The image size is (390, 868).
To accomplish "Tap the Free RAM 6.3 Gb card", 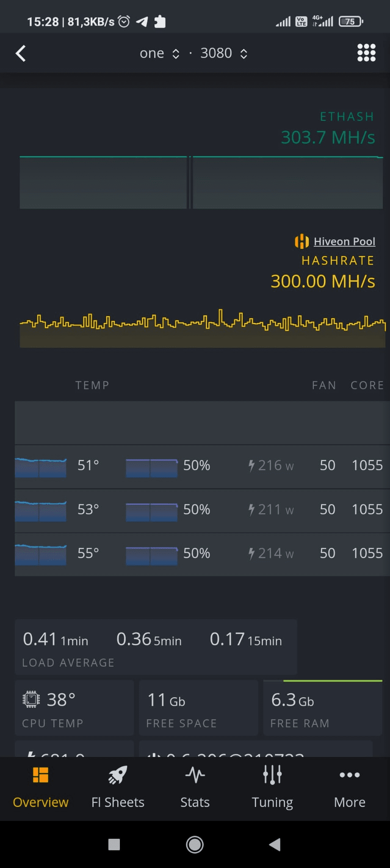I will click(323, 708).
